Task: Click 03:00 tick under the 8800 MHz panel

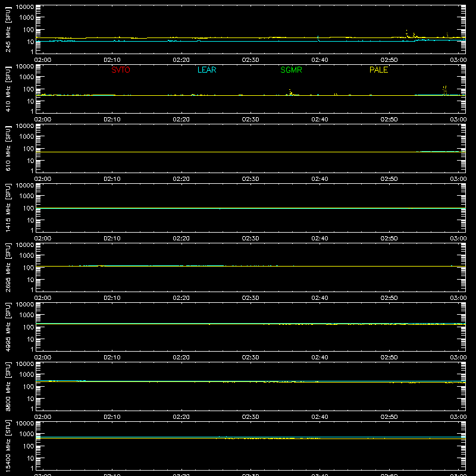Action: point(458,417)
